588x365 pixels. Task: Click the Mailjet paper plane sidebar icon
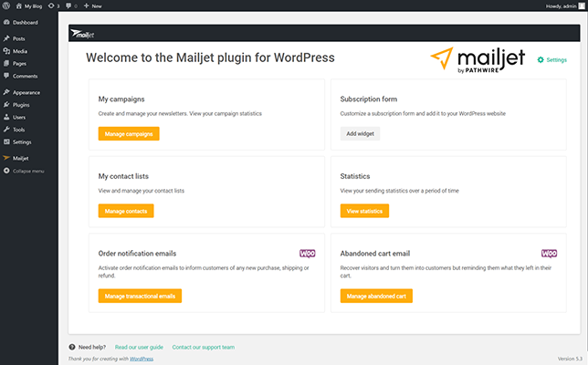6,158
